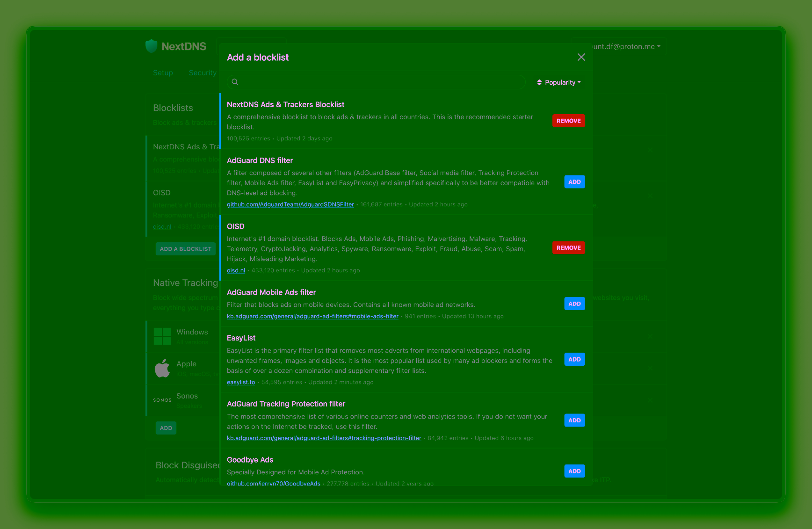This screenshot has height=529, width=812.
Task: Switch to the Security tab
Action: 203,73
